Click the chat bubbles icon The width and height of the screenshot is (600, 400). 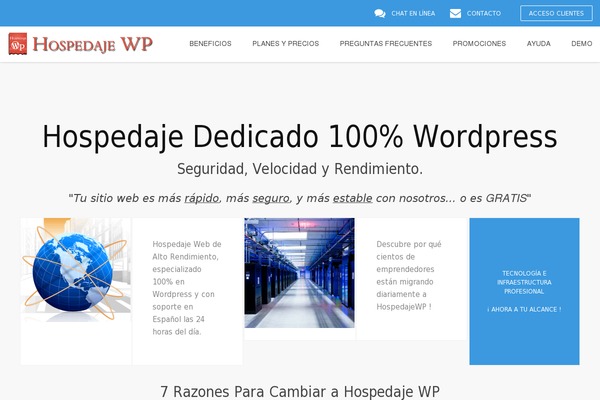click(x=380, y=13)
